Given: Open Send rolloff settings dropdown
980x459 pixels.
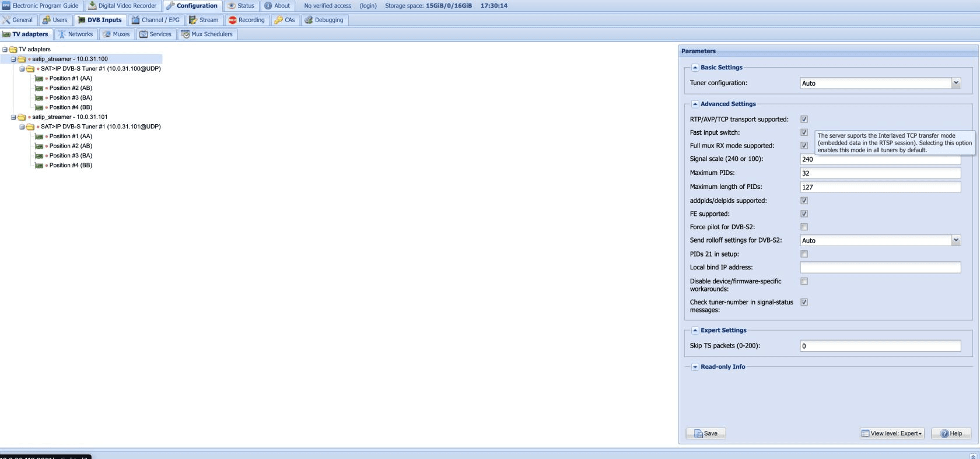Looking at the screenshot, I should tap(956, 240).
